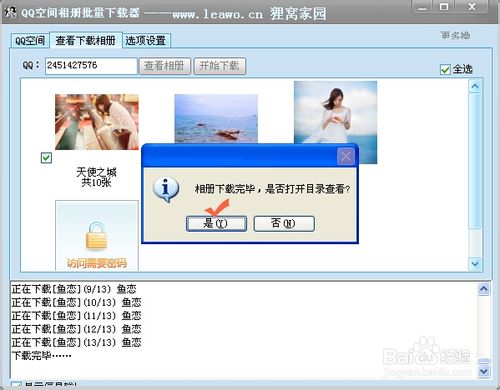Uncheck the 天使之城 album checkbox
The image size is (500, 390).
(46, 158)
